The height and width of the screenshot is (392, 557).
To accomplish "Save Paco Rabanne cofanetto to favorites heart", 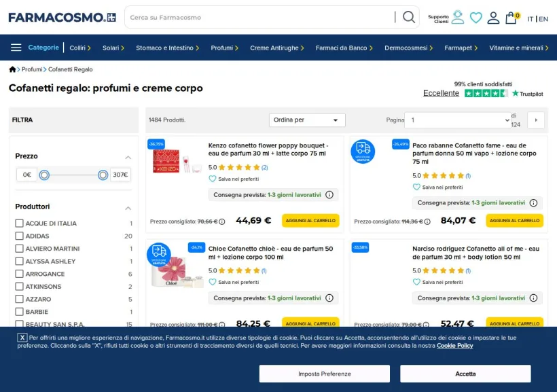I will tap(416, 187).
